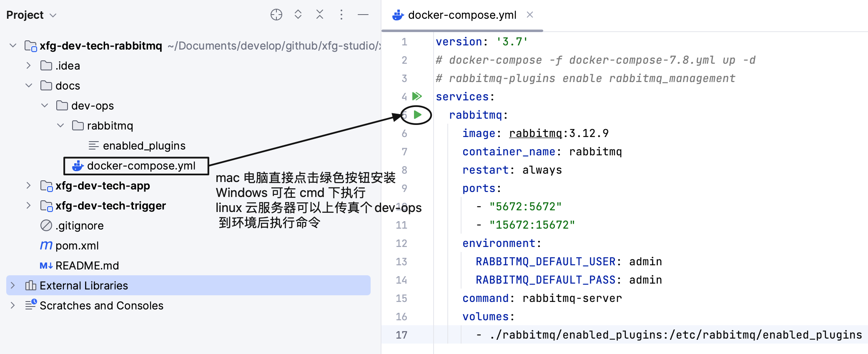Click RABBITMQ_DEFAULT_PASS variable on line 14
The height and width of the screenshot is (354, 868).
coord(546,280)
